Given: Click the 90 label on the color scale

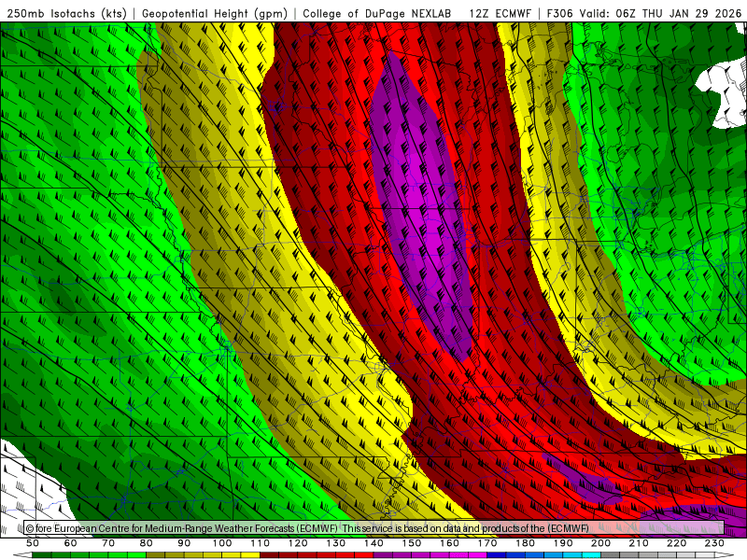Looking at the screenshot, I should [184, 543].
